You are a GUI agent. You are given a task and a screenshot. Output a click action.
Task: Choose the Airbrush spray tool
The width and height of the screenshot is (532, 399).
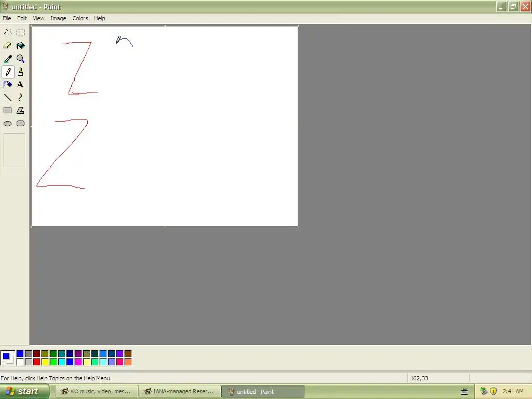pyautogui.click(x=7, y=85)
